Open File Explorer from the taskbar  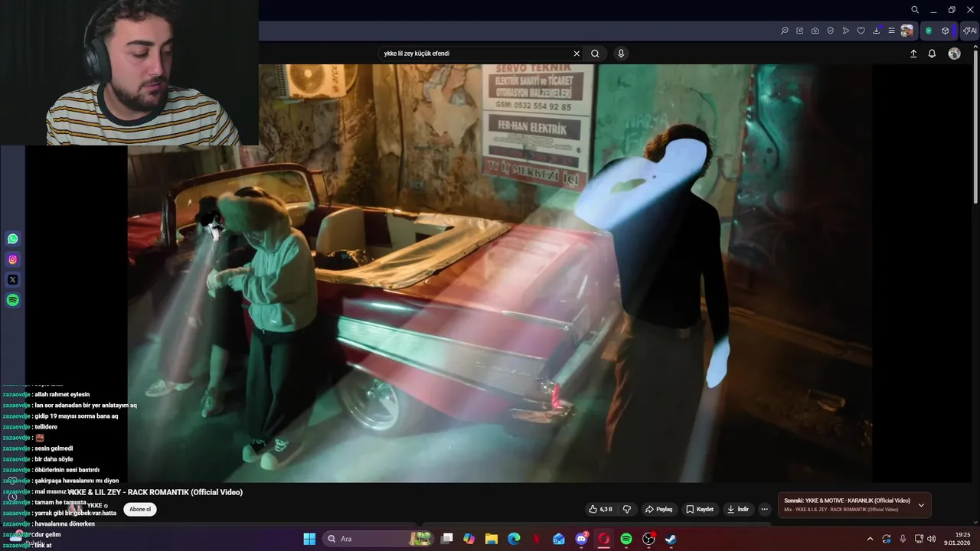tap(492, 539)
